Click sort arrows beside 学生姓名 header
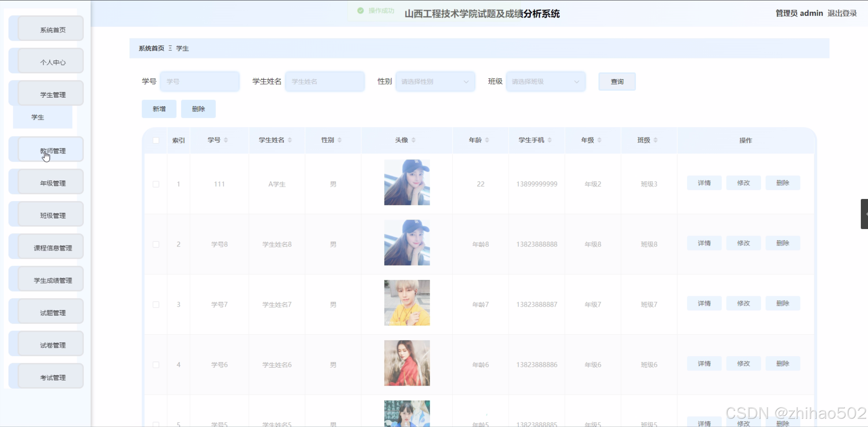 click(290, 140)
